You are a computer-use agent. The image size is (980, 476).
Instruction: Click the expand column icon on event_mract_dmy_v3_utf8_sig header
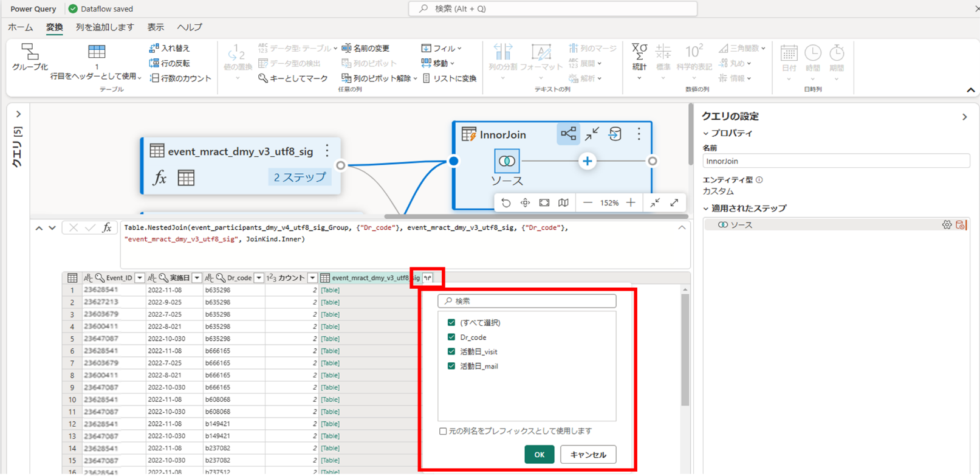tap(428, 278)
